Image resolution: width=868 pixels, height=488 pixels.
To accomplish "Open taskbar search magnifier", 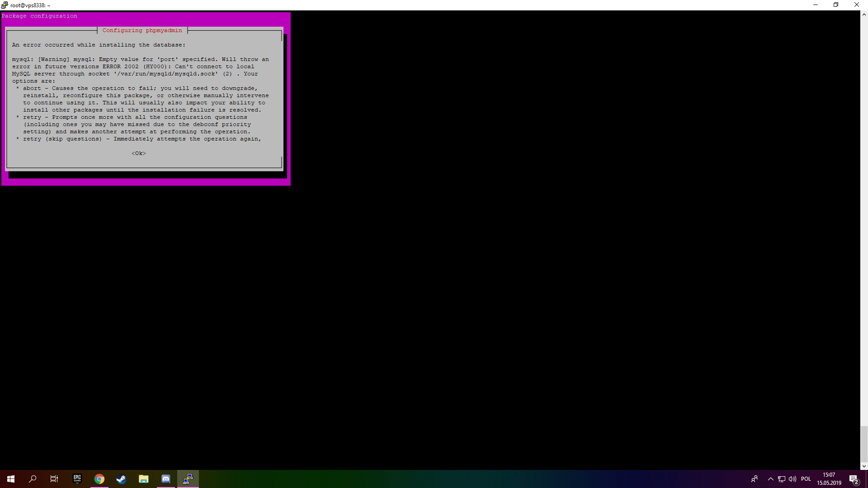I will [33, 479].
